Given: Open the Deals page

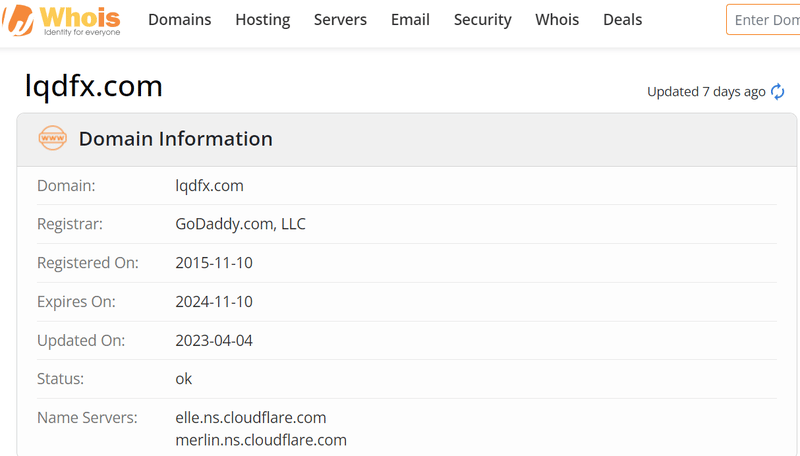Looking at the screenshot, I should (622, 19).
